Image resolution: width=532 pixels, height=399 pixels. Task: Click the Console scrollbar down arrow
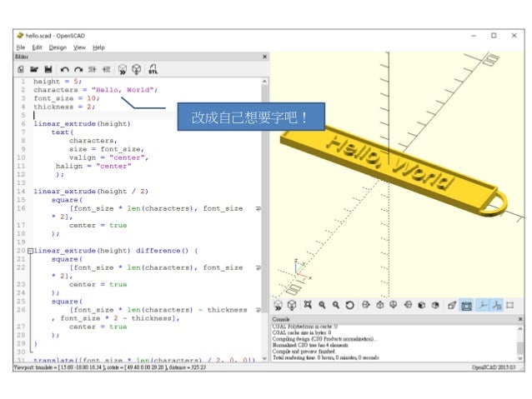click(520, 358)
